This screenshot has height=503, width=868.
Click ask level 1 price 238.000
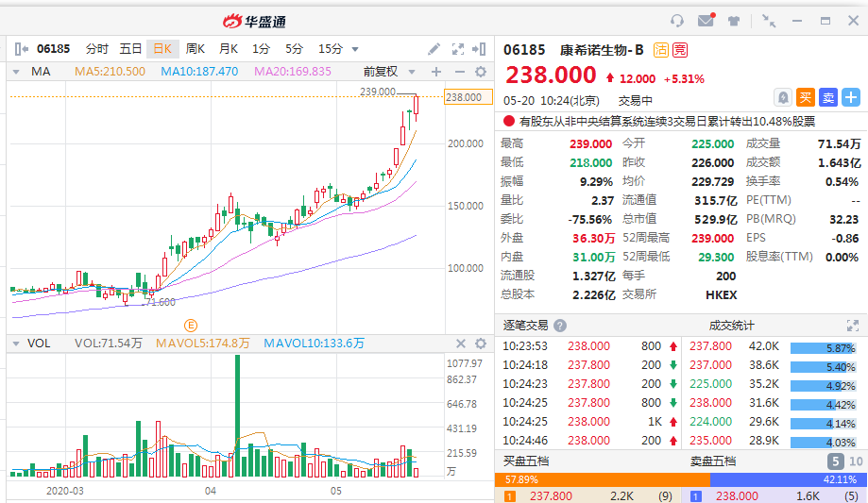coord(738,495)
